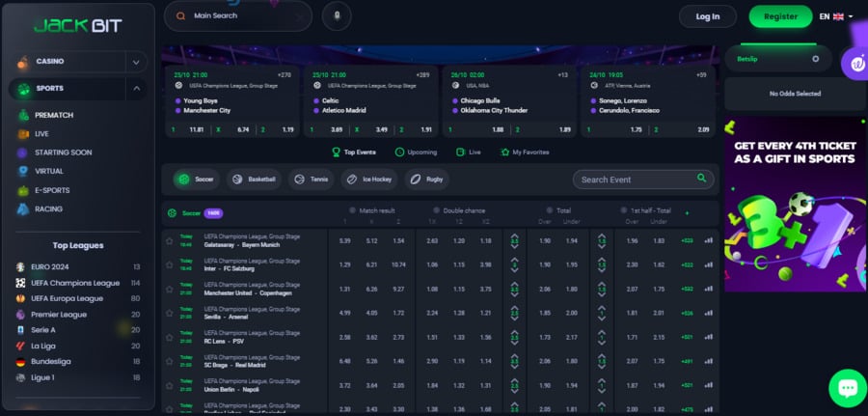Open the purple floating widget icon
This screenshot has width=868, height=416.
[854, 65]
